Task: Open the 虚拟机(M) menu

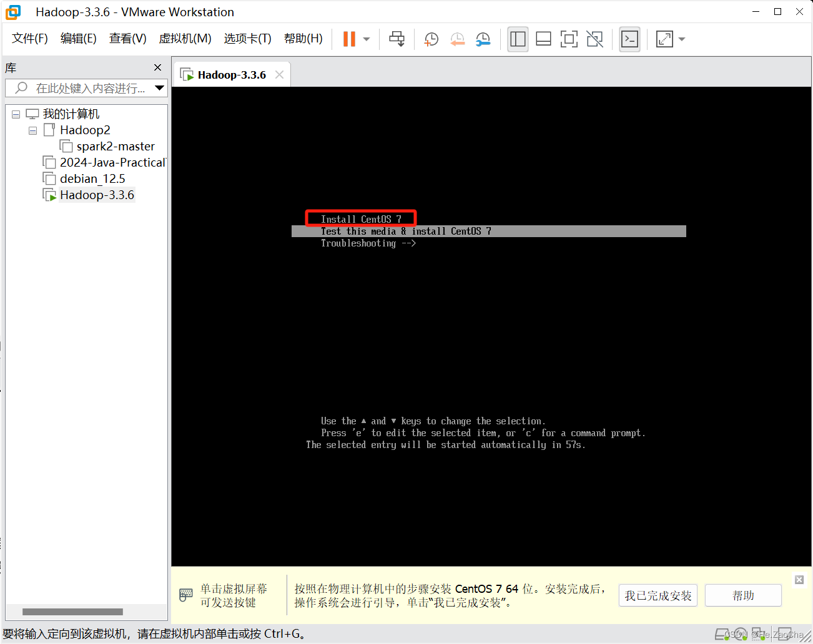Action: pyautogui.click(x=185, y=39)
